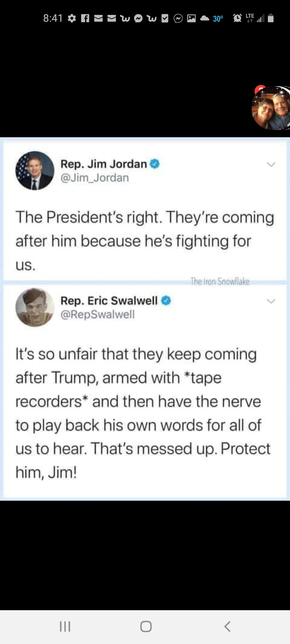Open the settings gear in status bar
The image size is (290, 644).
[x=72, y=18]
